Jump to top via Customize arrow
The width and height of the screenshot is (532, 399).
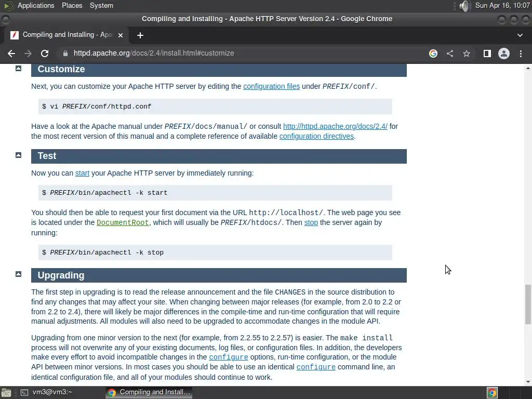[x=18, y=69]
